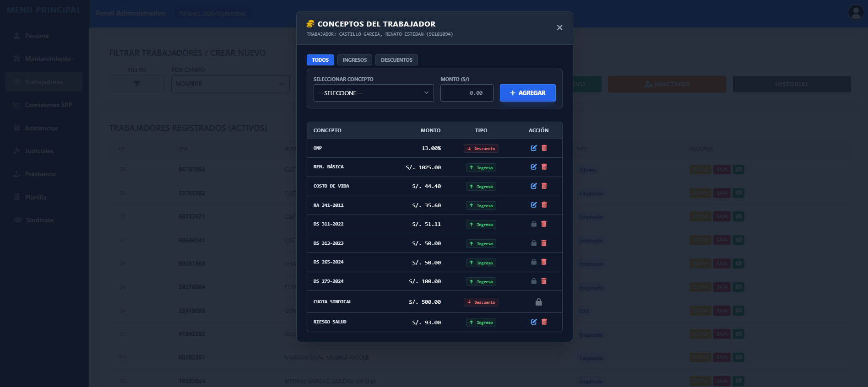Open Sindicate in the sidebar
The width and height of the screenshot is (868, 387).
coord(44,220)
